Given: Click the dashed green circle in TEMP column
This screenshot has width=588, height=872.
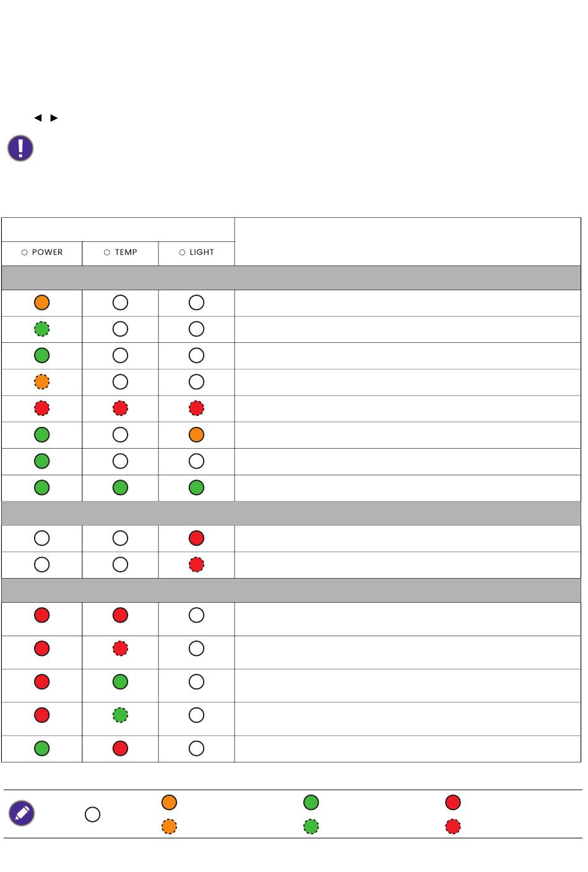Looking at the screenshot, I should (120, 715).
